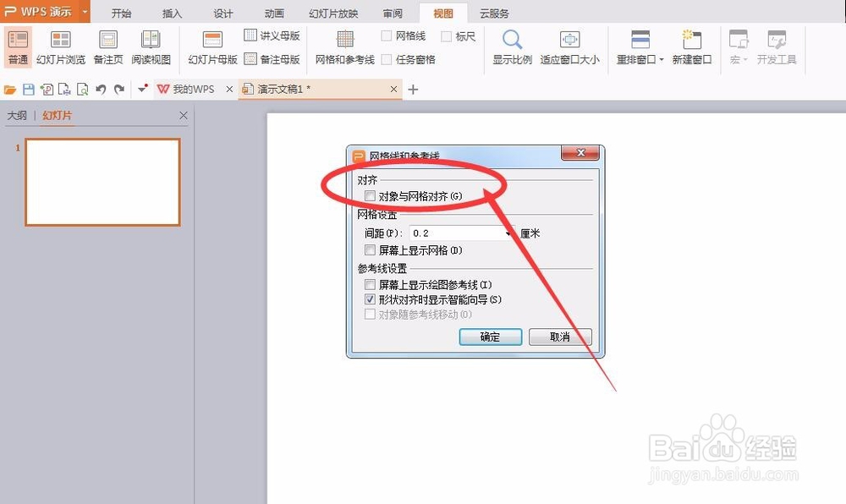Confirm settings with the OK button (确定)
Viewport: 846px width, 504px height.
(490, 336)
